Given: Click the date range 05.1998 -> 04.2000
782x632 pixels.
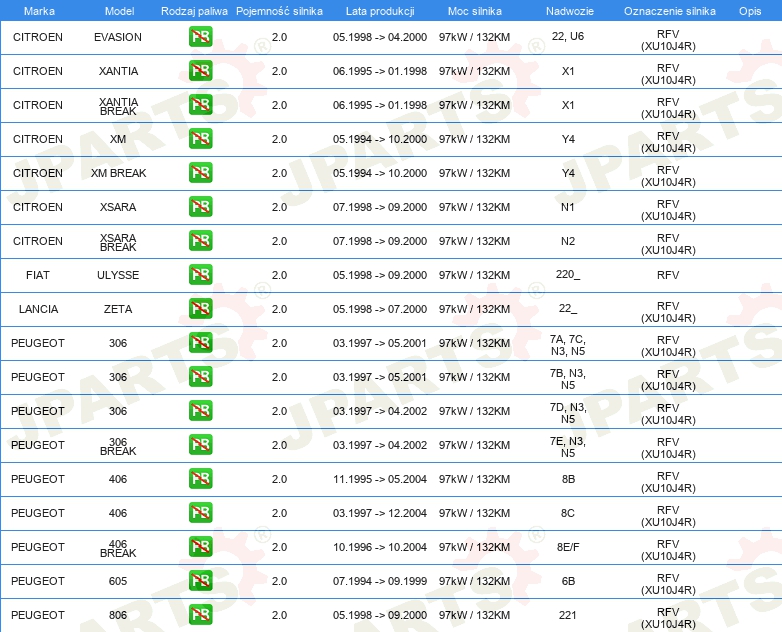Looking at the screenshot, I should (x=380, y=37).
